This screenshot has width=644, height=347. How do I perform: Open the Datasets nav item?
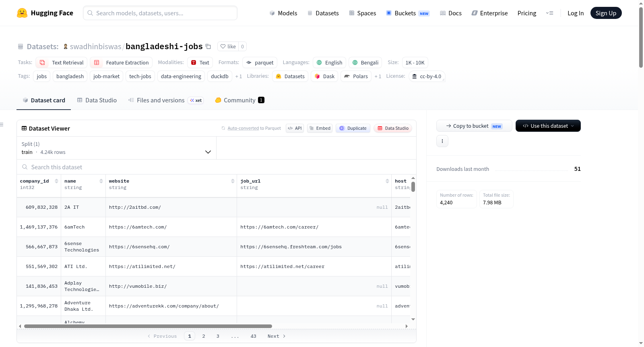click(323, 13)
